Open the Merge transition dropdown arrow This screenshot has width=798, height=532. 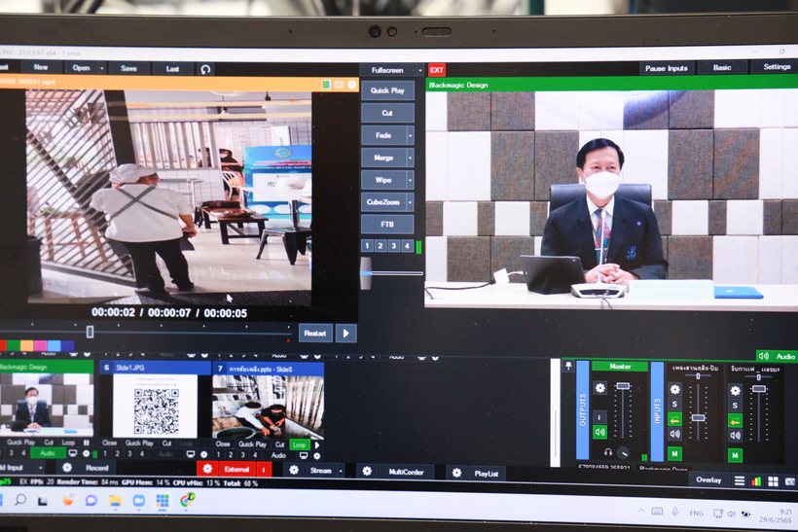click(411, 159)
